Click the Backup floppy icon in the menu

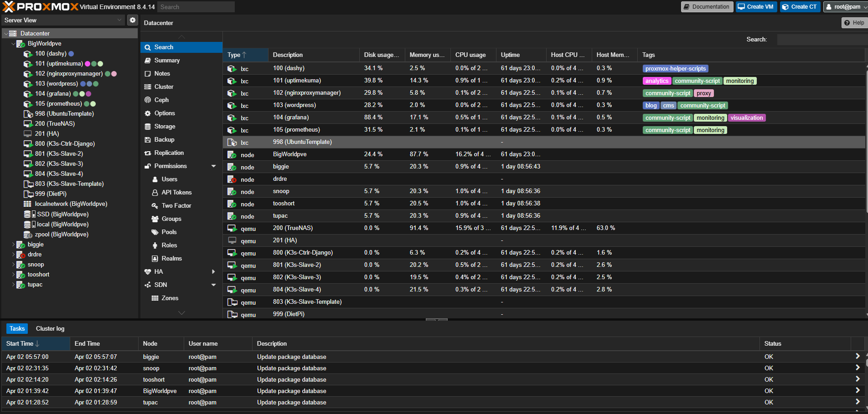148,140
